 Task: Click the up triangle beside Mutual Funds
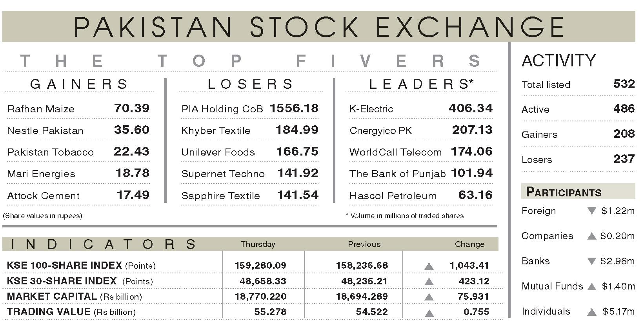592,286
